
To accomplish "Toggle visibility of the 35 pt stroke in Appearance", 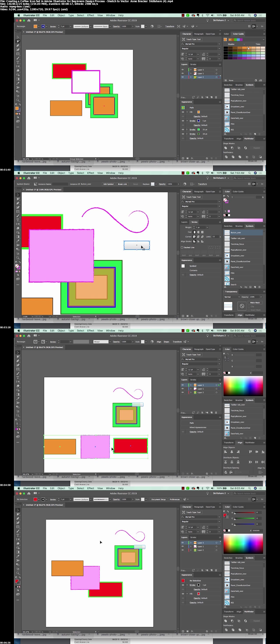I will coord(183,129).
